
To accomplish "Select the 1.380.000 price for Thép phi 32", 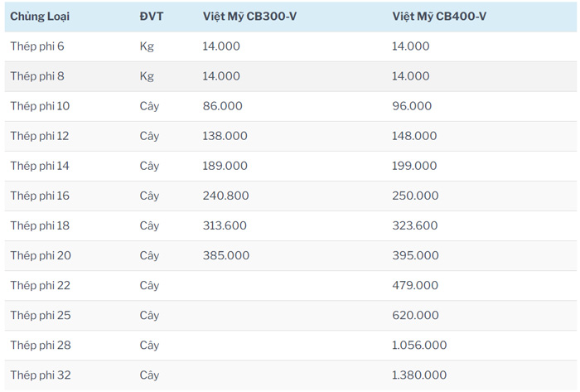I will [x=419, y=375].
